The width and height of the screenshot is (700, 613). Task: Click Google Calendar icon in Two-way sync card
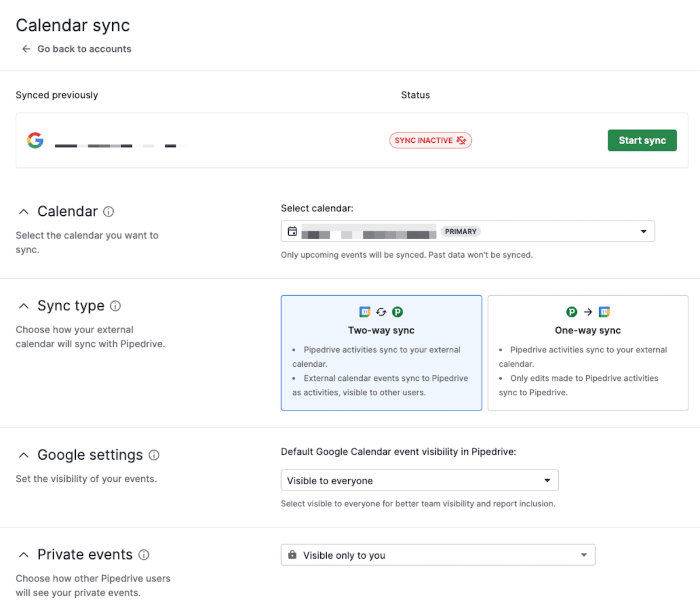(365, 312)
